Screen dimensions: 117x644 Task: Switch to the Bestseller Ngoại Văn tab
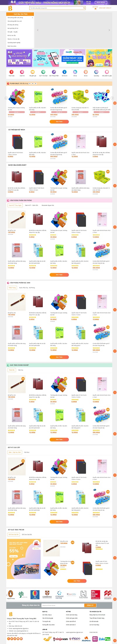coord(48,205)
